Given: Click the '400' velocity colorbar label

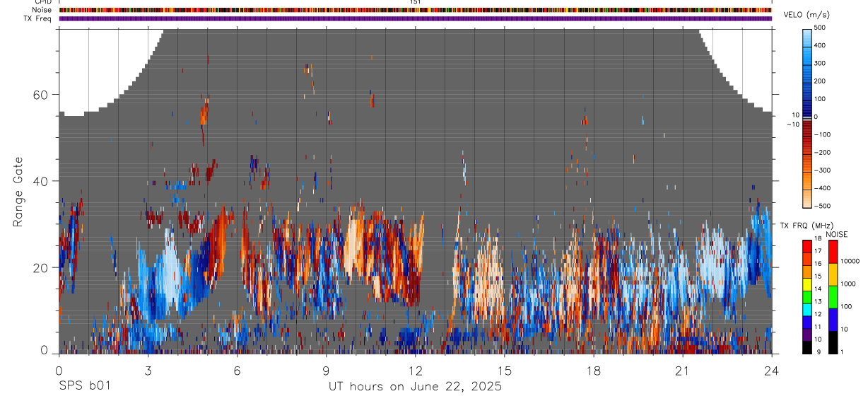Looking at the screenshot, I should [820, 45].
